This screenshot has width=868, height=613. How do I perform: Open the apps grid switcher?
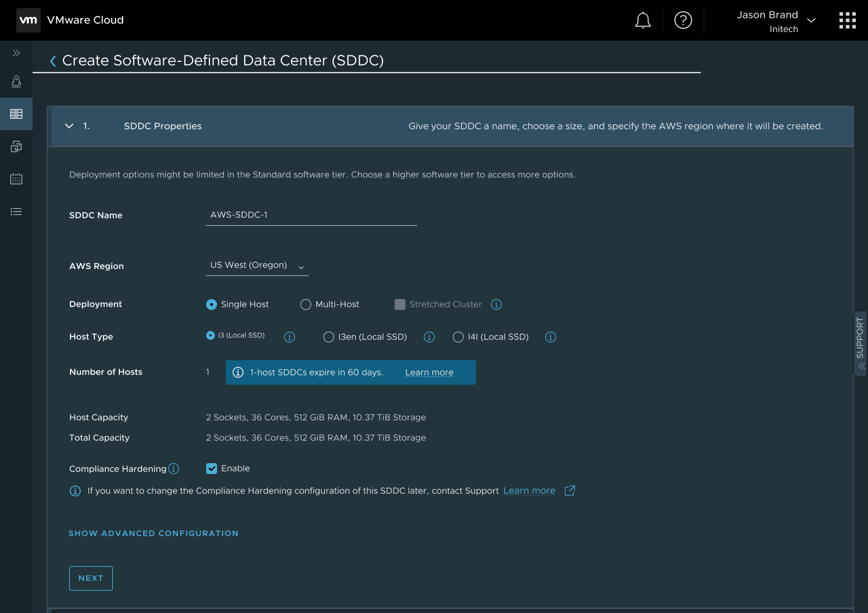pos(847,20)
